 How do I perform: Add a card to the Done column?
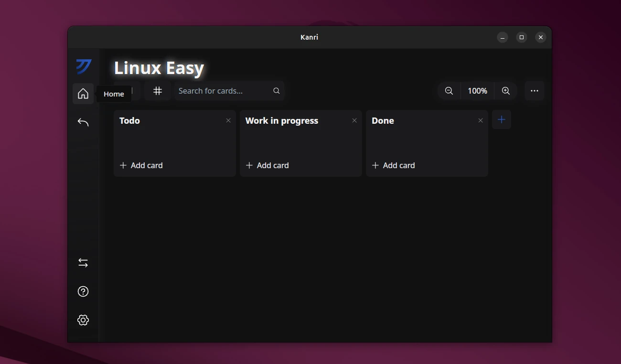(394, 165)
